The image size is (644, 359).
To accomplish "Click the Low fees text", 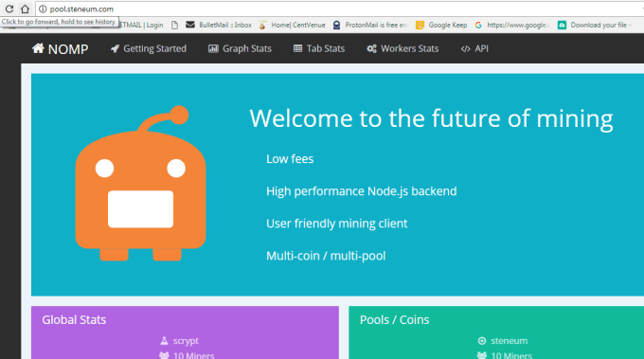I will (x=290, y=159).
